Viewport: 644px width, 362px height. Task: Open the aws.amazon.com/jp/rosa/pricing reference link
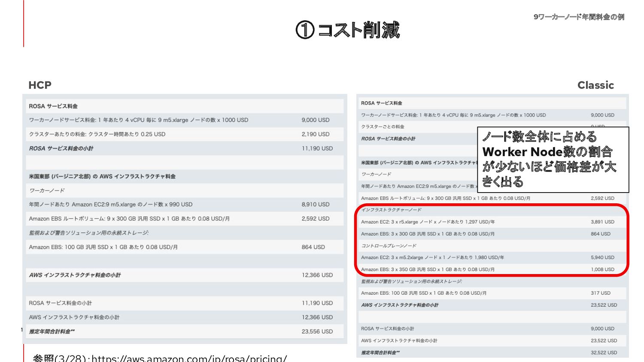(x=189, y=358)
